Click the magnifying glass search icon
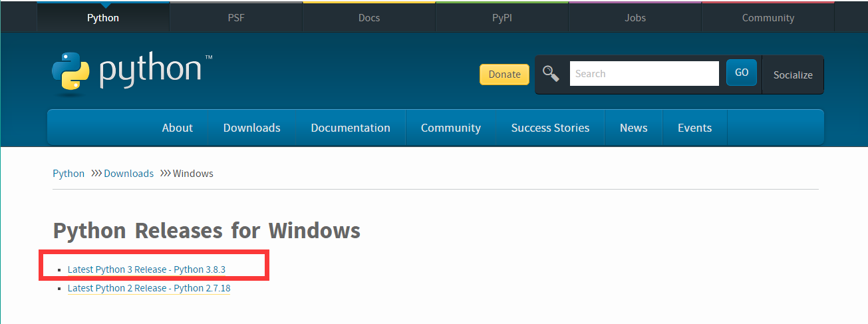Image resolution: width=868 pixels, height=324 pixels. (551, 73)
